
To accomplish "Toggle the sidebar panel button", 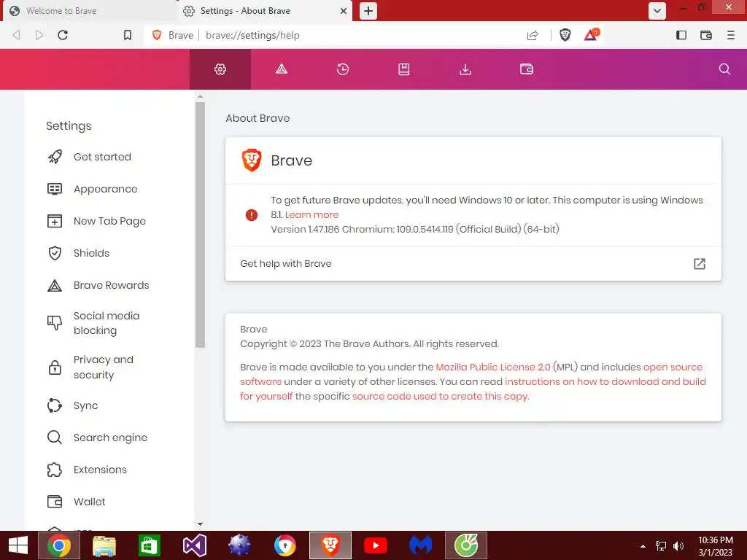I will pos(681,35).
